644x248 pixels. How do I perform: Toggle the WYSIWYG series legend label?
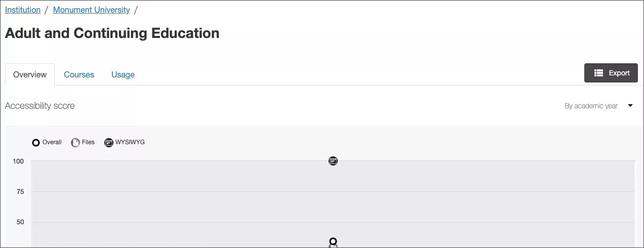click(130, 142)
